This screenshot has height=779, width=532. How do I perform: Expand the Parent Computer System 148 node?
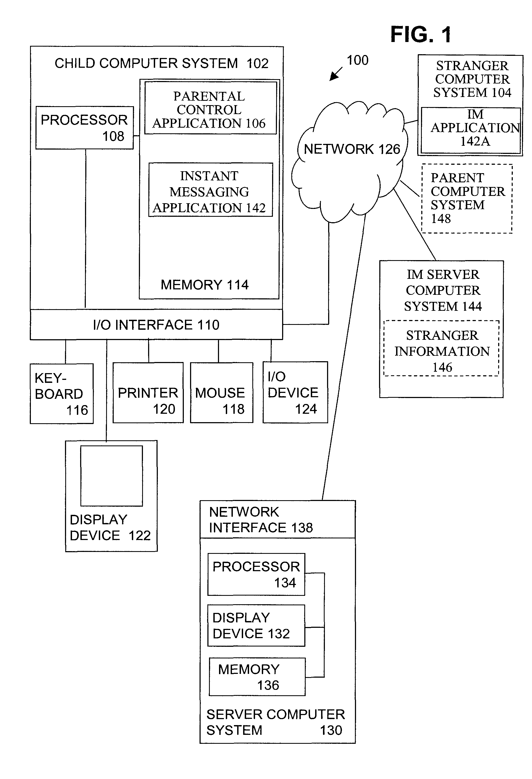pyautogui.click(x=468, y=189)
